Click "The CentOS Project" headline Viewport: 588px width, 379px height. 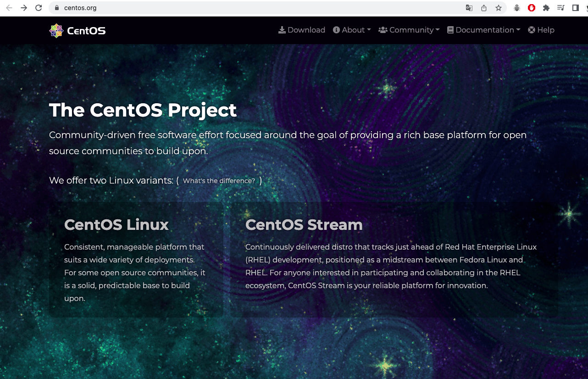pos(143,110)
